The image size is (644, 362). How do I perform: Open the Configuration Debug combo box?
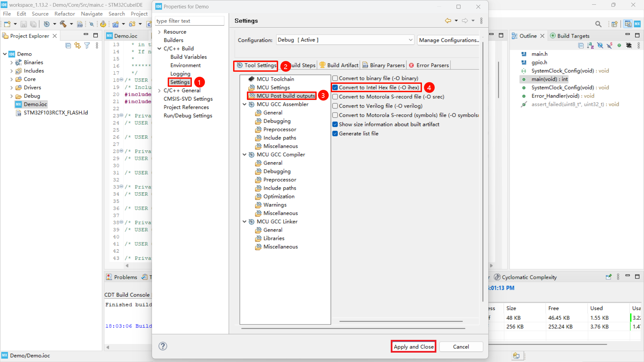(x=345, y=40)
